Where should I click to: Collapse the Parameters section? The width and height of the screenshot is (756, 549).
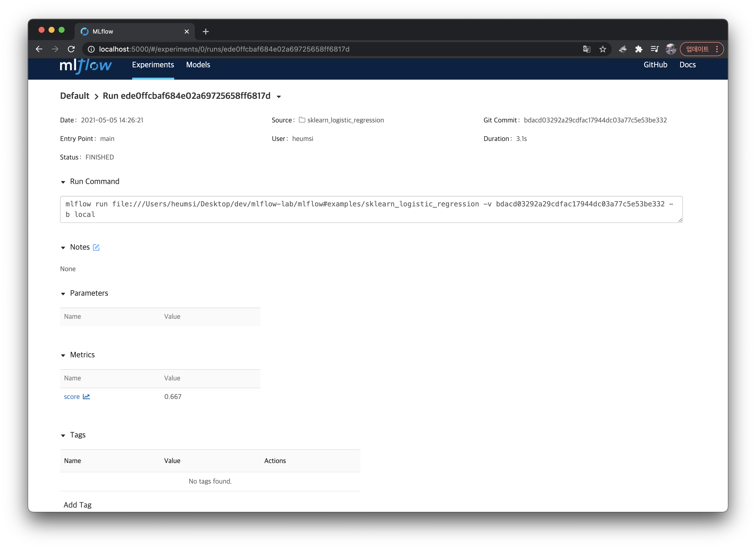[63, 294]
